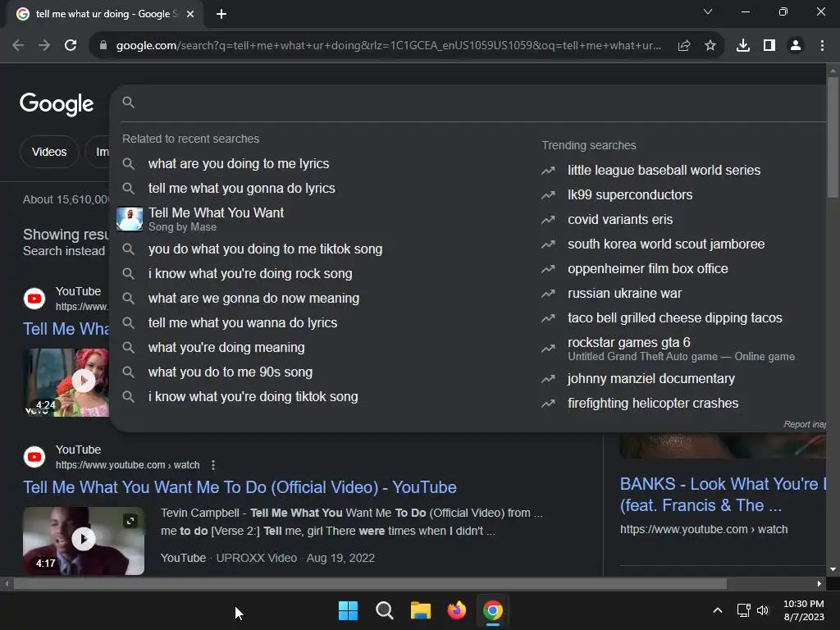Image resolution: width=840 pixels, height=630 pixels.
Task: View site information via lock icon
Action: (x=103, y=46)
